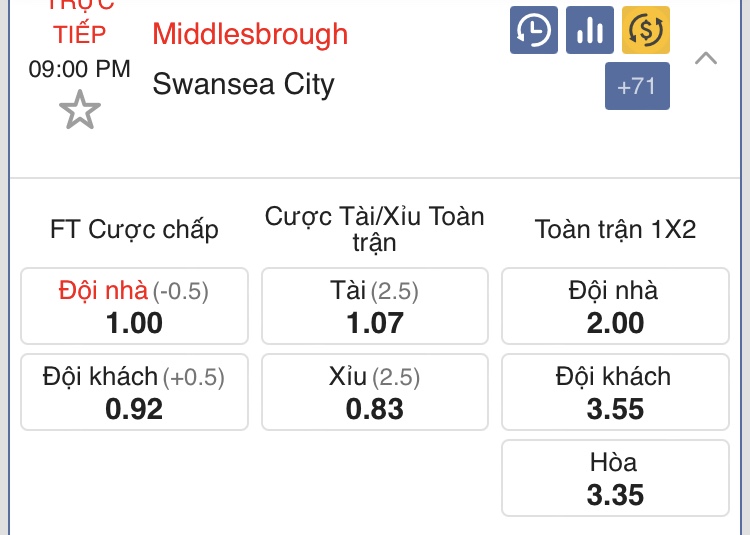Select FT Cược chấp market header

134,229
